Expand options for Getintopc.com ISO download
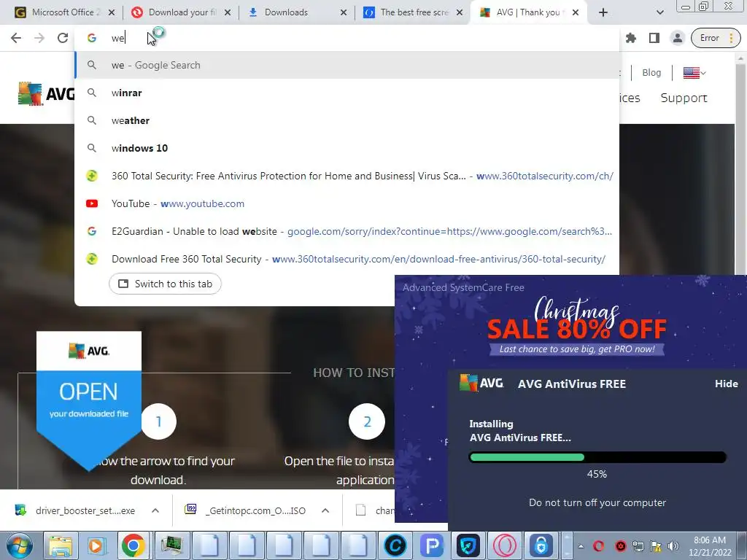 click(325, 510)
